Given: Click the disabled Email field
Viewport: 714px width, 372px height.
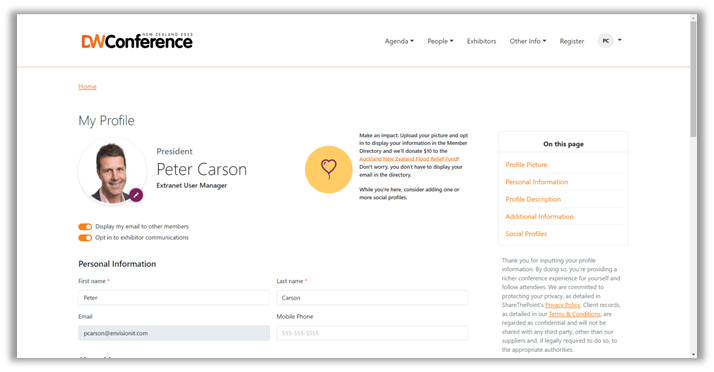Looking at the screenshot, I should [174, 333].
